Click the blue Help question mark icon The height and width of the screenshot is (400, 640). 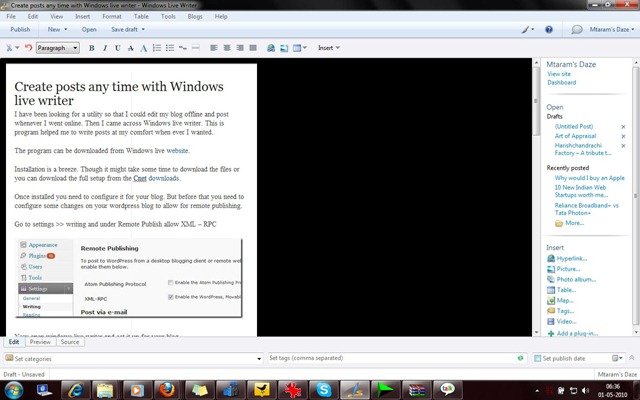[x=549, y=29]
